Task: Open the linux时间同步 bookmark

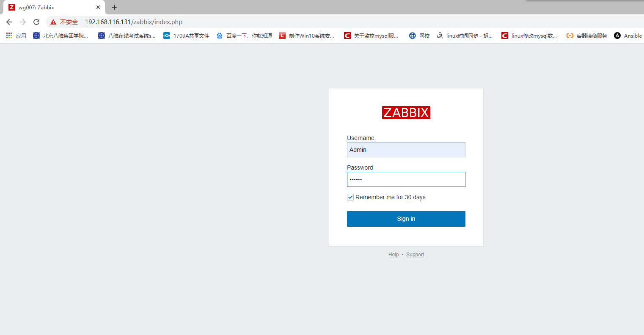Action: [465, 36]
